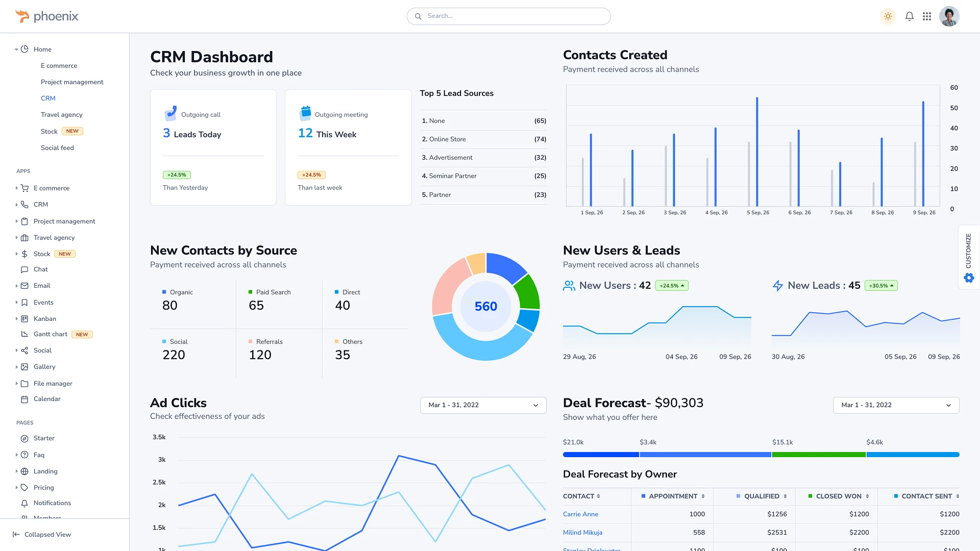This screenshot has height=551, width=980.
Task: Expand the Pricing pages item
Action: (16, 488)
